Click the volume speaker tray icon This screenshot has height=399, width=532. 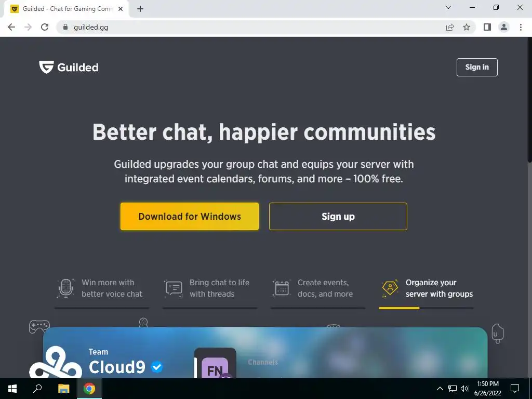click(464, 389)
